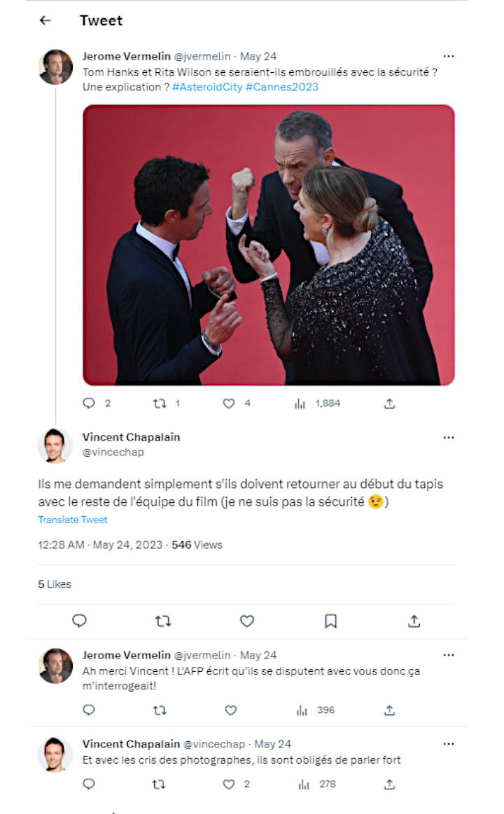Viewport: 504px width, 814px height.
Task: Like Vincent Chapalain's main tweet
Action: point(247,621)
